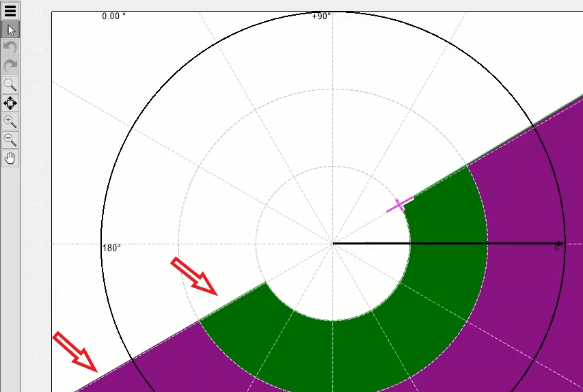Click the zoom in magnifier icon
Screen dimensions: 583x392
coord(10,122)
